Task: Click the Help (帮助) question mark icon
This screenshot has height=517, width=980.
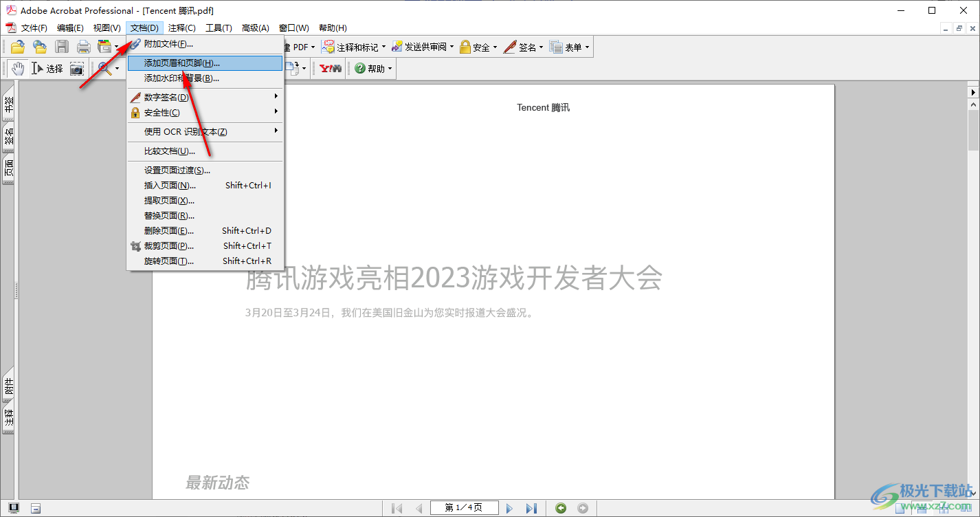Action: [x=360, y=68]
